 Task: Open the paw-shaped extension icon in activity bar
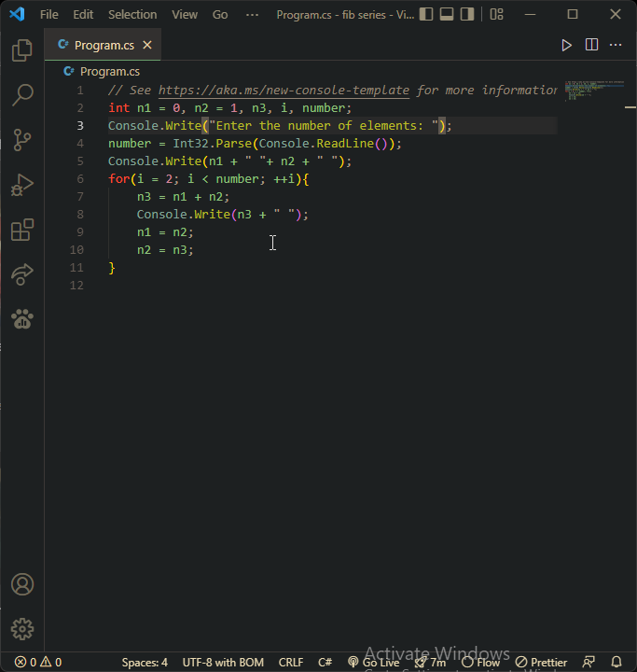[22, 319]
